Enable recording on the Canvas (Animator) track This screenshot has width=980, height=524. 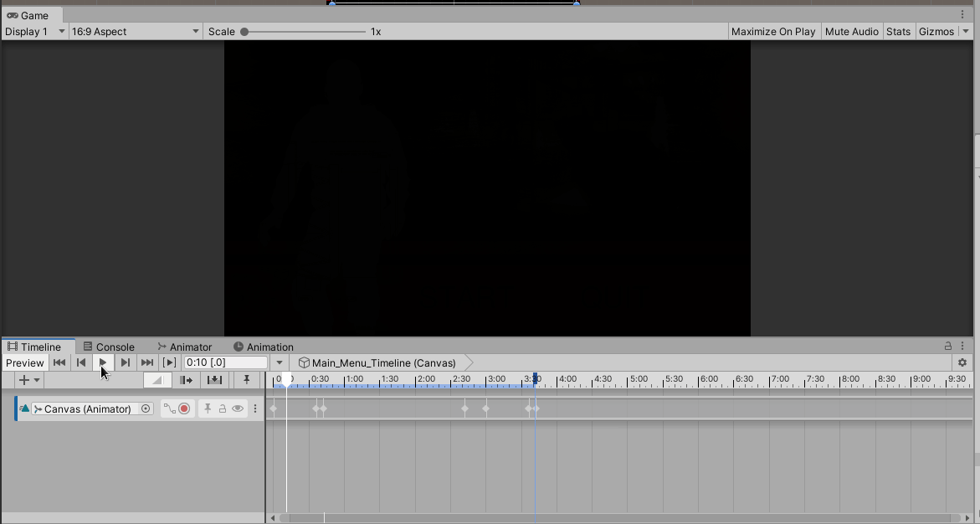tap(186, 408)
